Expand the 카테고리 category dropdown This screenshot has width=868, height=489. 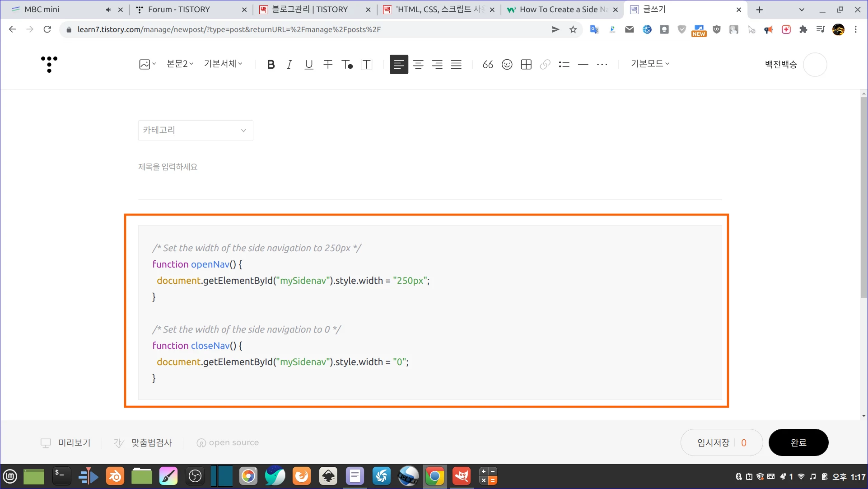pyautogui.click(x=196, y=131)
